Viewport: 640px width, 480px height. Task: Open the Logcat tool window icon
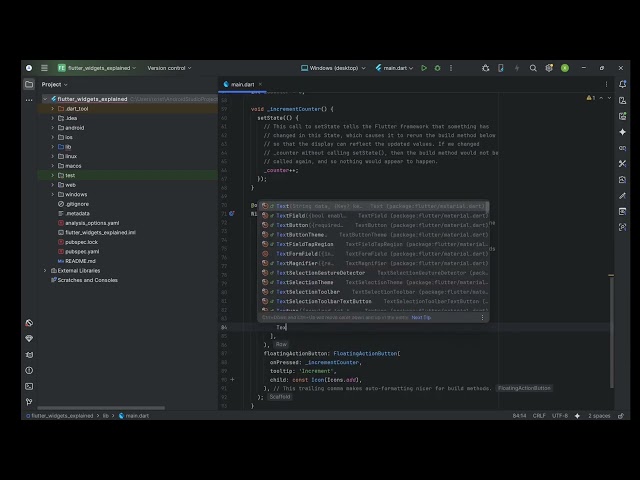tap(29, 355)
